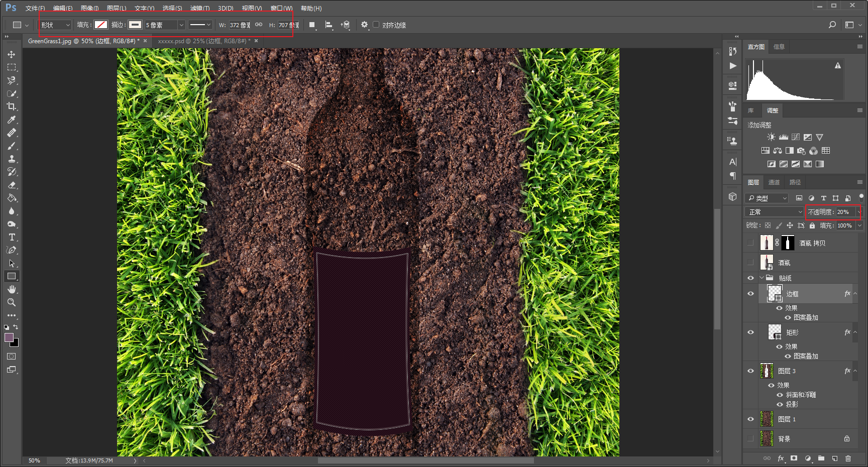
Task: Collapse effects of the 边框 layer
Action: [x=855, y=294]
